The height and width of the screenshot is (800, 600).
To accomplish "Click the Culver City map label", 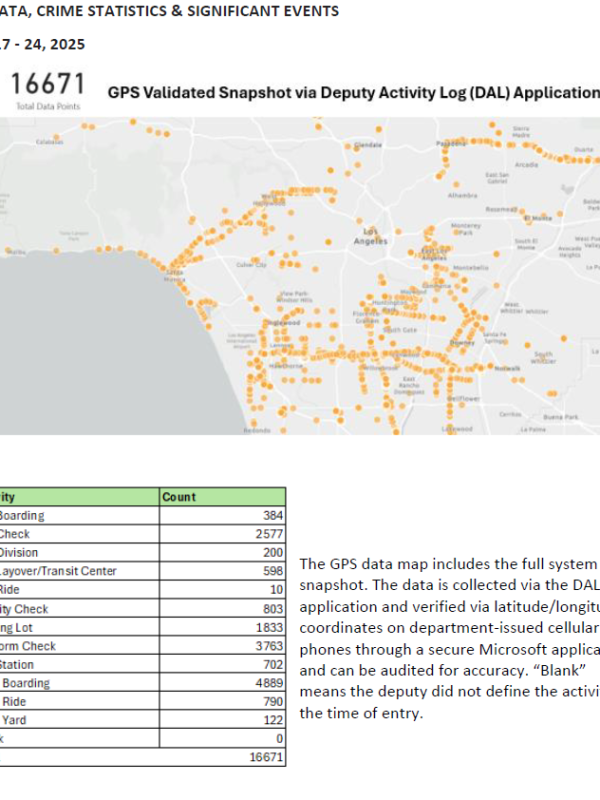I will [x=252, y=265].
